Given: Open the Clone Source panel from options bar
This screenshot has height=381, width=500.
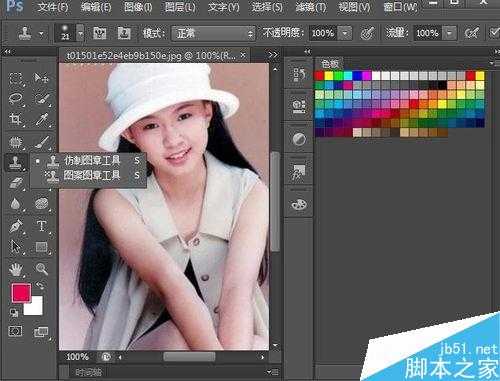Looking at the screenshot, I should click(x=124, y=33).
